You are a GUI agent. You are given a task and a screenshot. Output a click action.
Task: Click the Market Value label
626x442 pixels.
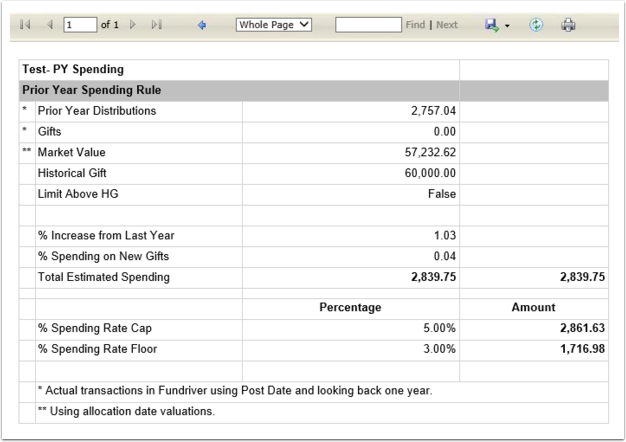click(x=71, y=153)
